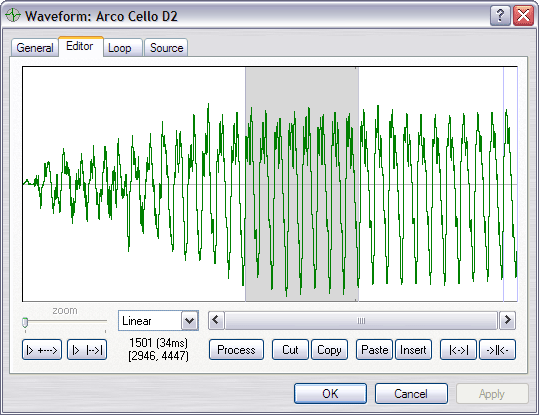539x415 pixels.
Task: Cut the selected waveform region
Action: tap(290, 350)
